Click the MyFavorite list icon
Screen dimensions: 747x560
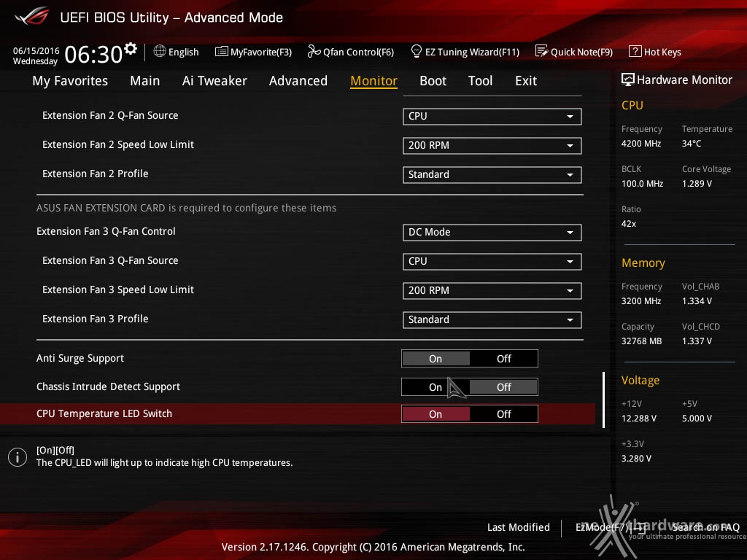[x=222, y=52]
